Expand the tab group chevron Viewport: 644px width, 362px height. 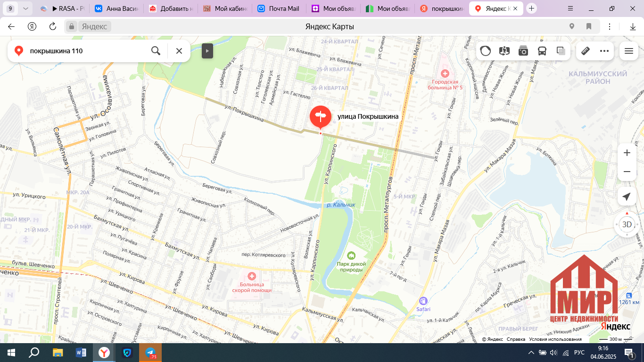25,8
